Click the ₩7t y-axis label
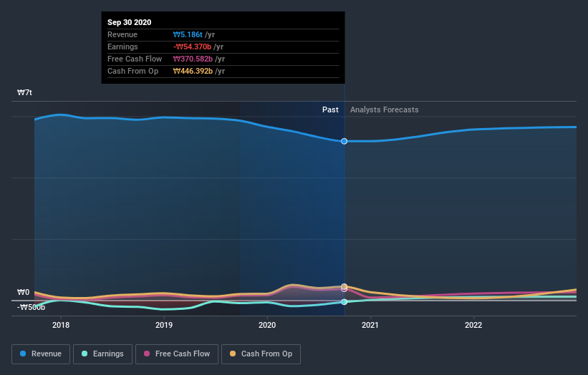The height and width of the screenshot is (375, 588). tap(24, 92)
